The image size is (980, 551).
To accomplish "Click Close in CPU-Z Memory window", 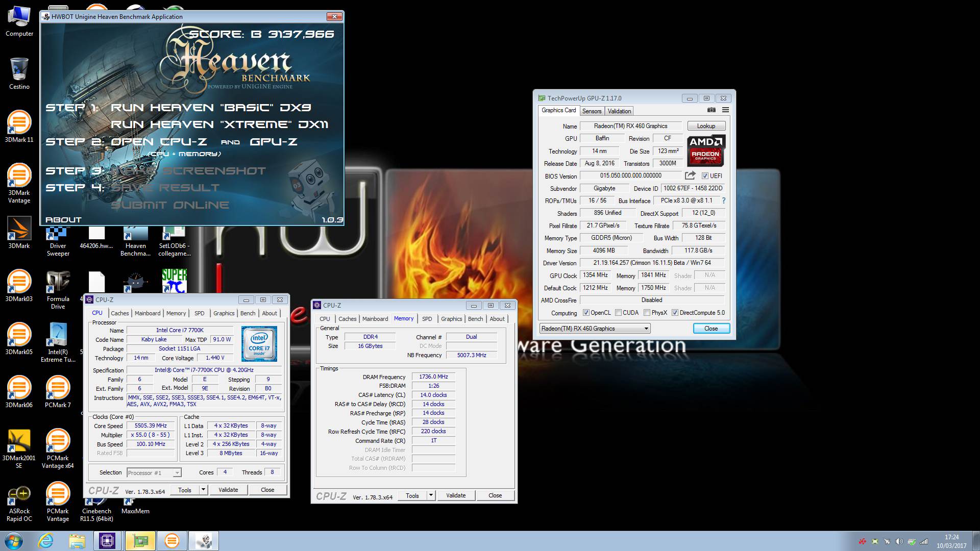I will point(495,495).
